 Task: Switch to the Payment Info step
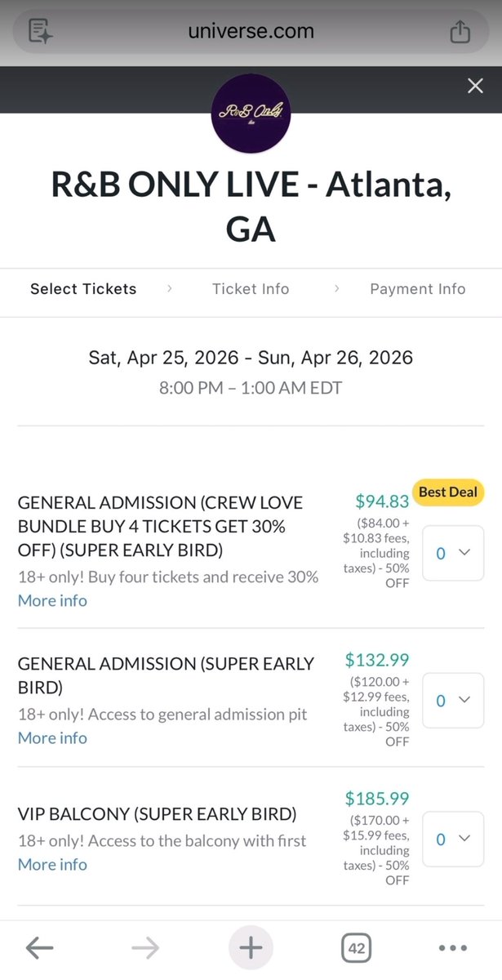click(x=418, y=289)
